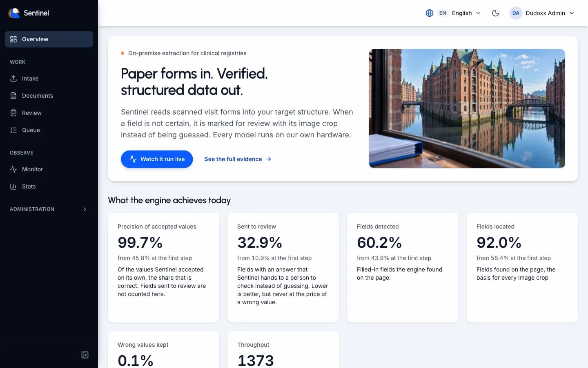The width and height of the screenshot is (588, 368).
Task: Follow the See the full evidence link
Action: pyautogui.click(x=238, y=159)
